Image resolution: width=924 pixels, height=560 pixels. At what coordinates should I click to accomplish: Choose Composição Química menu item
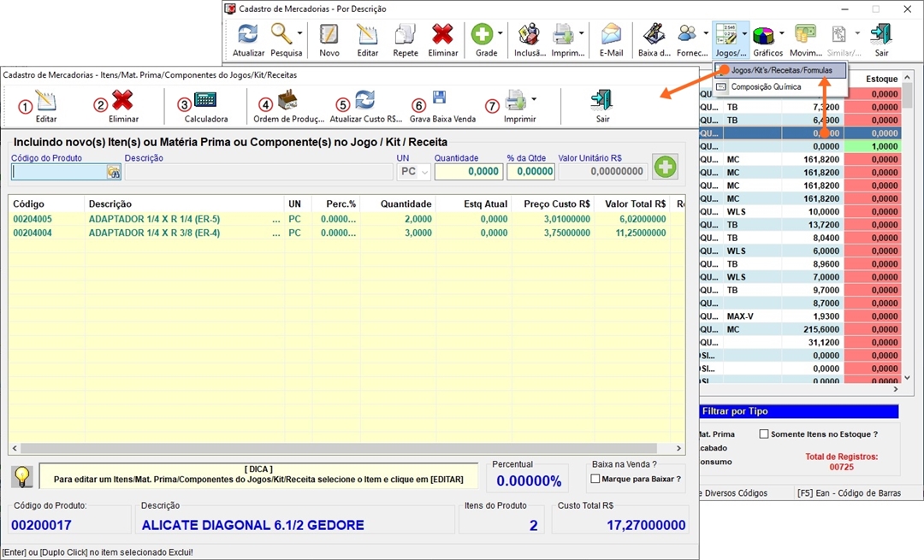coord(765,86)
